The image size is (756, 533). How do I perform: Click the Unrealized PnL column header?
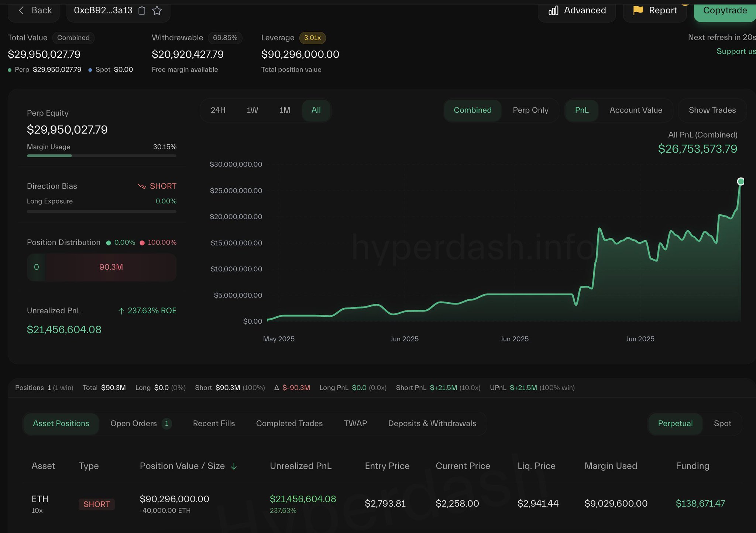click(x=300, y=466)
